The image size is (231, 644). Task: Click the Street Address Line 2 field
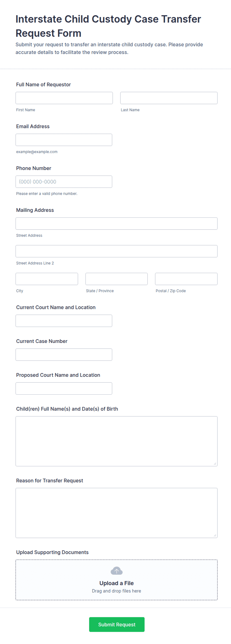(116, 251)
